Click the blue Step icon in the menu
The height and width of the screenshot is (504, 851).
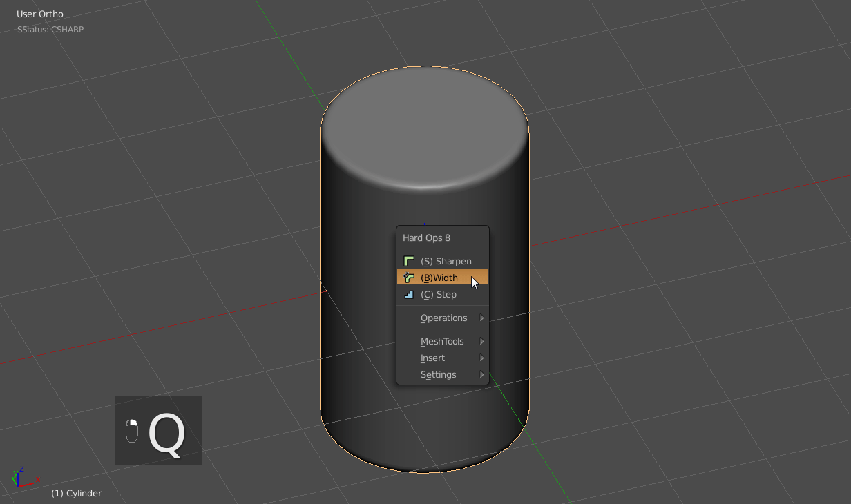point(409,294)
